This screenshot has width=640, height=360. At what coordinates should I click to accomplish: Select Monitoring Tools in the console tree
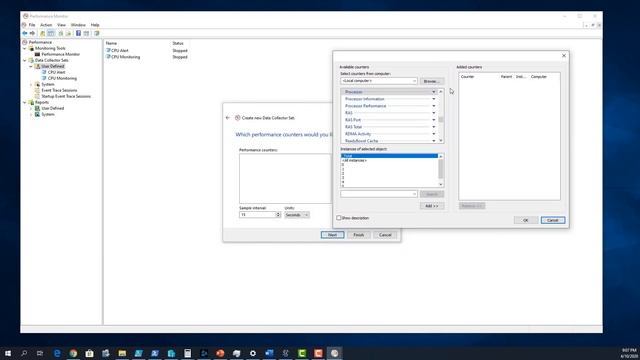point(50,48)
